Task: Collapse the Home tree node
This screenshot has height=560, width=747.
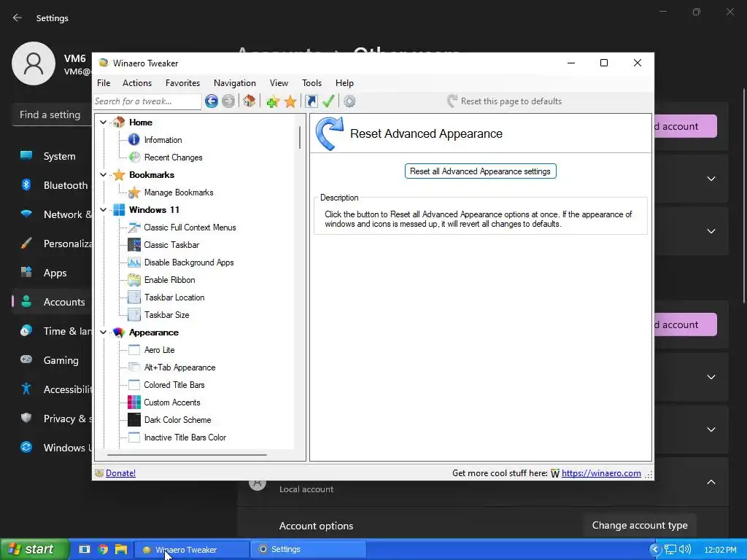Action: point(103,122)
